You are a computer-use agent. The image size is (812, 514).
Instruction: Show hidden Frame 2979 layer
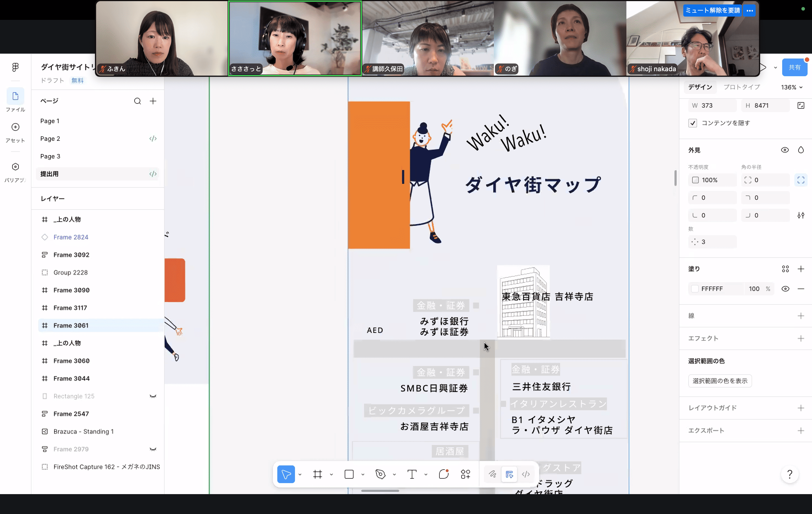click(x=153, y=449)
